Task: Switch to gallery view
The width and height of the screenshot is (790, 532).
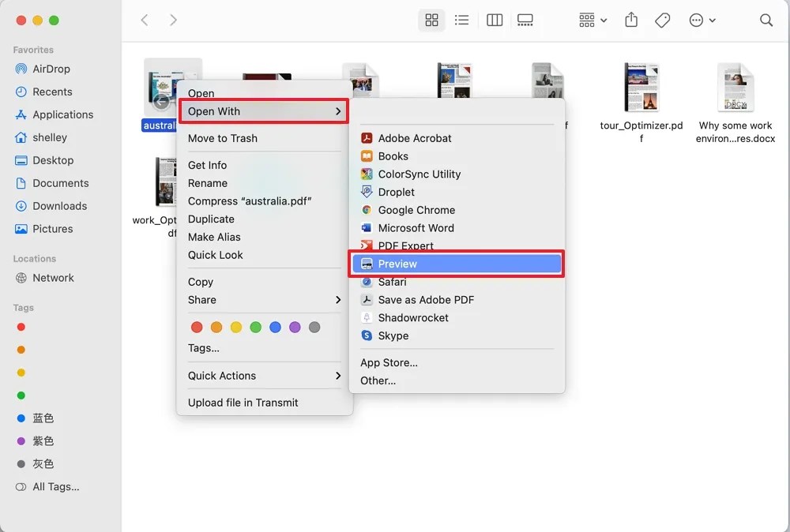Action: click(525, 20)
